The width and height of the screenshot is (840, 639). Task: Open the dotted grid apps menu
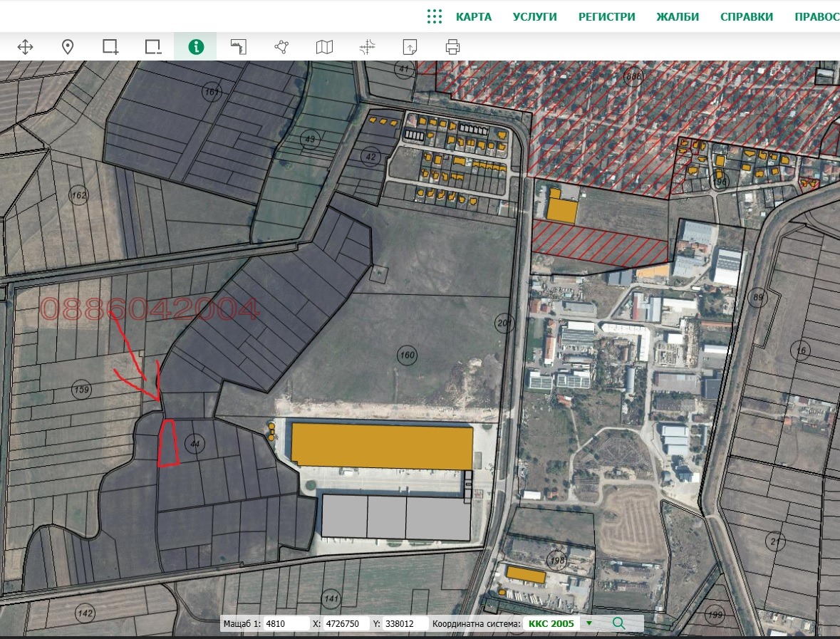coord(435,16)
